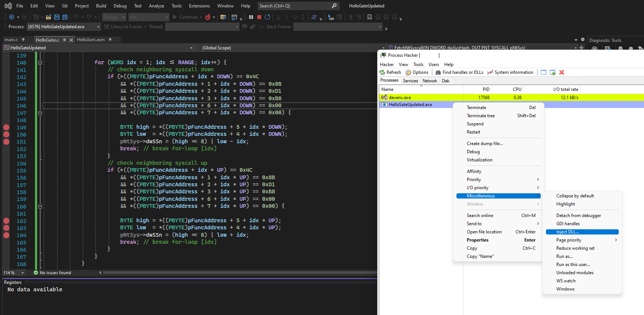Open System information graph icon
The image size is (644, 315).
tap(490, 72)
